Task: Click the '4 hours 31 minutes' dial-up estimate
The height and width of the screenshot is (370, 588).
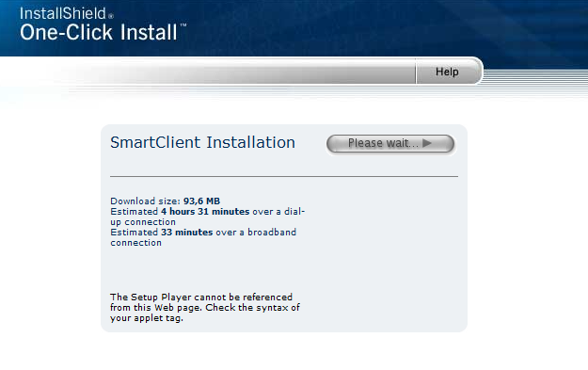Action: point(205,212)
